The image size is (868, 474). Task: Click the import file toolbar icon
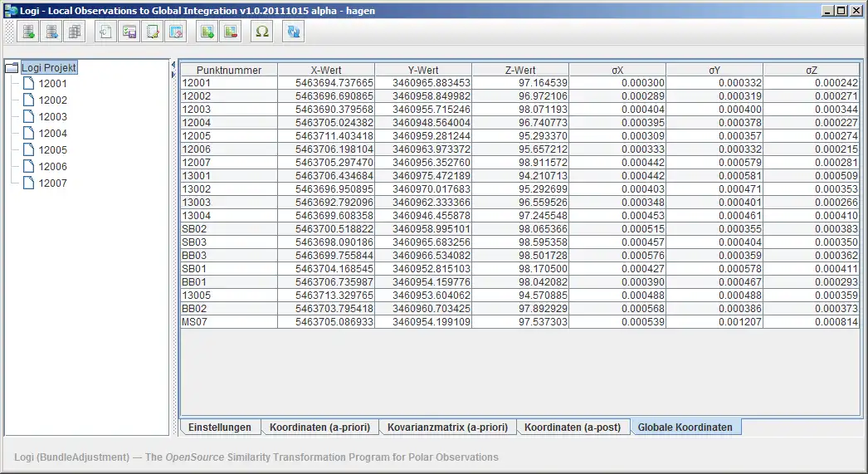point(105,32)
